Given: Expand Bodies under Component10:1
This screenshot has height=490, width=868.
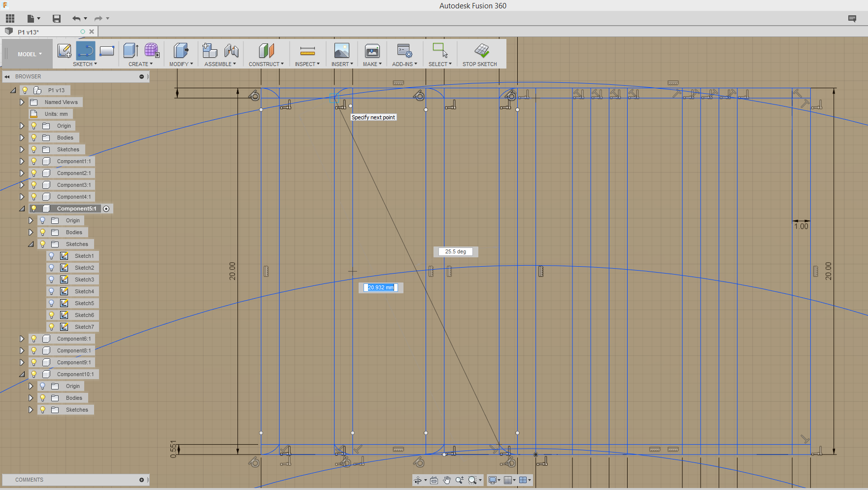Looking at the screenshot, I should [x=31, y=398].
